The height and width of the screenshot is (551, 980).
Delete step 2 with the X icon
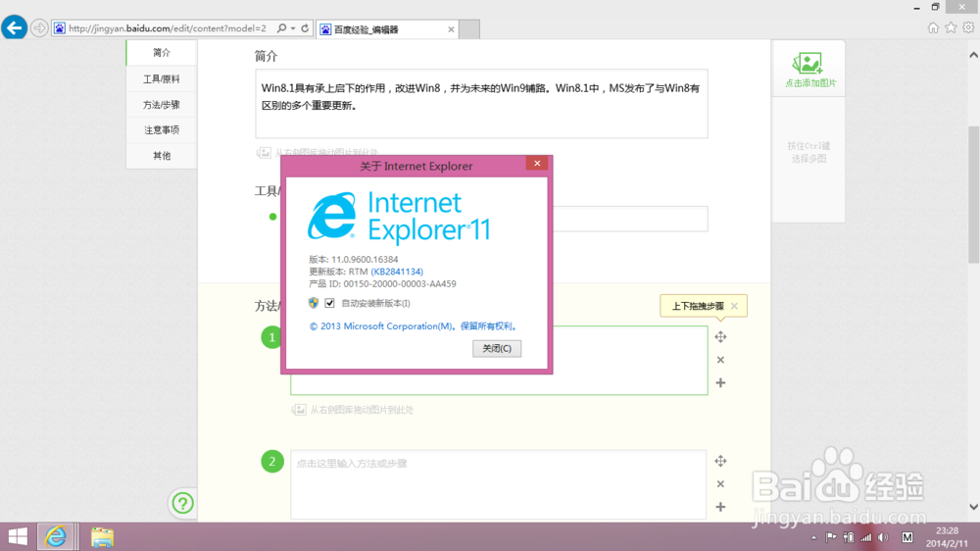(x=720, y=484)
